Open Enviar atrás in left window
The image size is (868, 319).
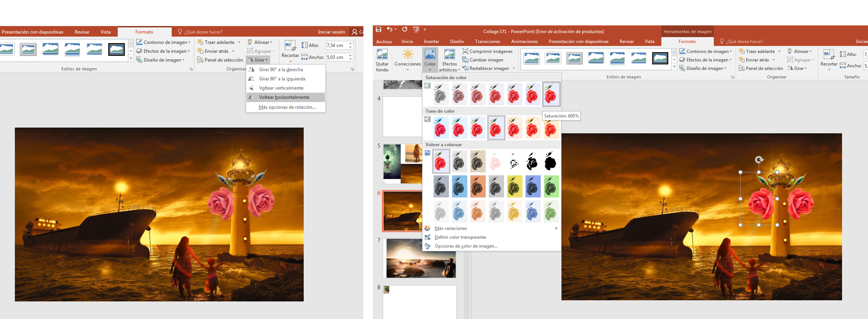(x=216, y=51)
